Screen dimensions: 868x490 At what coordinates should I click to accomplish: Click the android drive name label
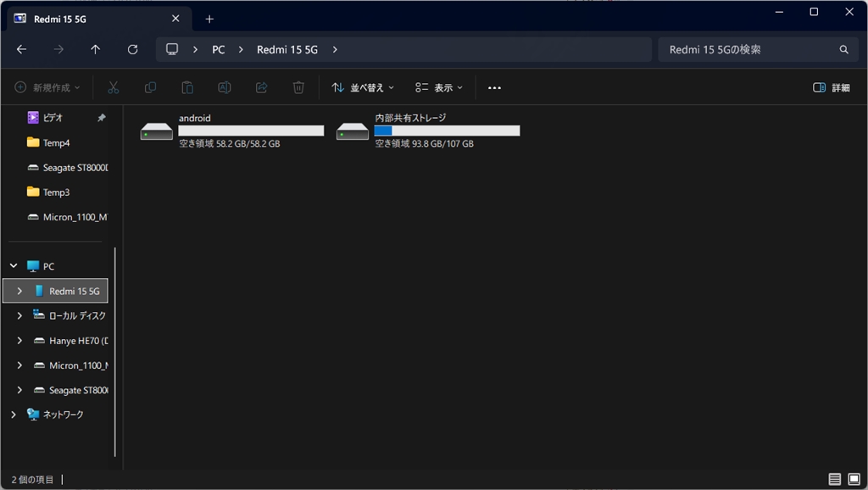194,118
